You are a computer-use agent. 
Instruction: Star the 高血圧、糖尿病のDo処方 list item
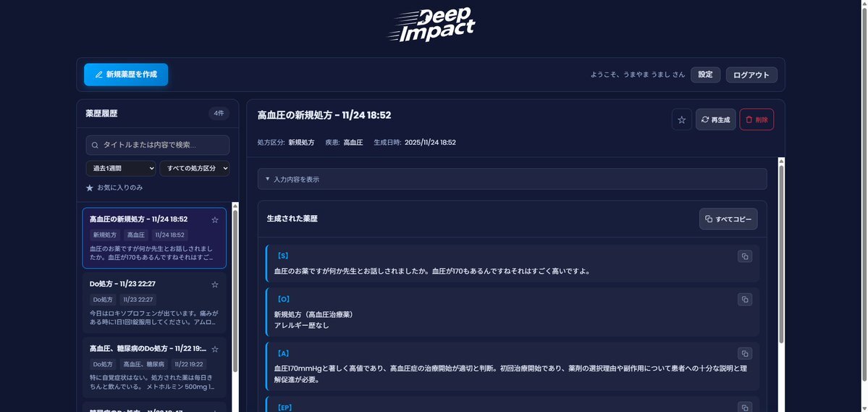click(215, 350)
